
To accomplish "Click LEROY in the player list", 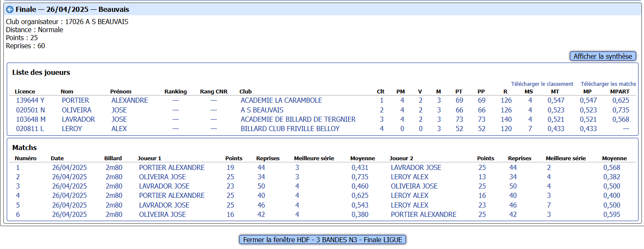I will (72, 129).
